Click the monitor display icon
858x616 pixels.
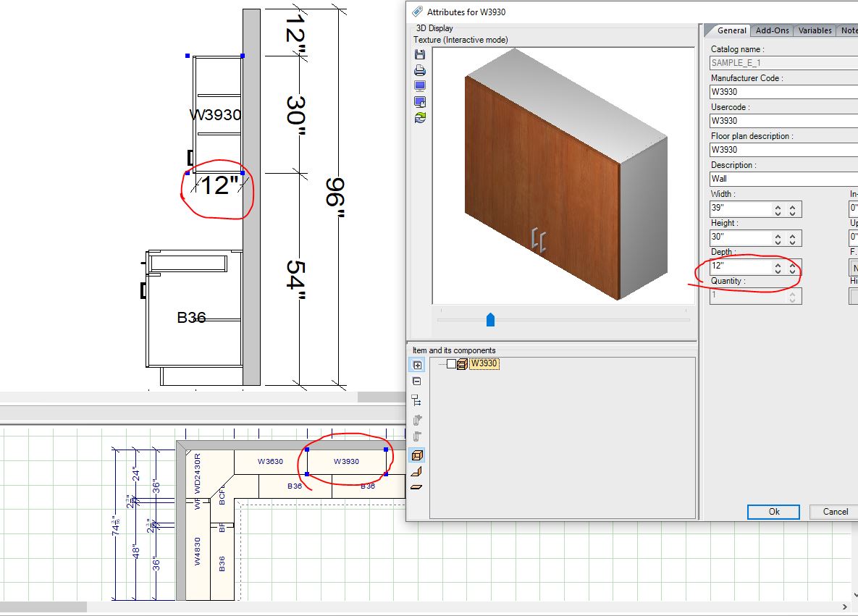(x=419, y=86)
